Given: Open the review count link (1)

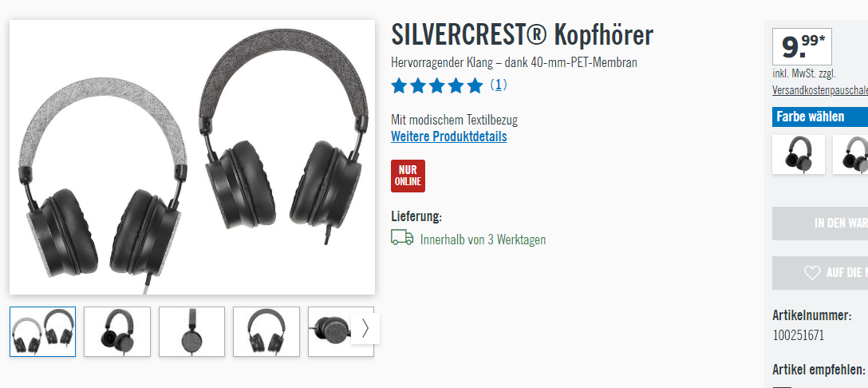Looking at the screenshot, I should pos(498,85).
